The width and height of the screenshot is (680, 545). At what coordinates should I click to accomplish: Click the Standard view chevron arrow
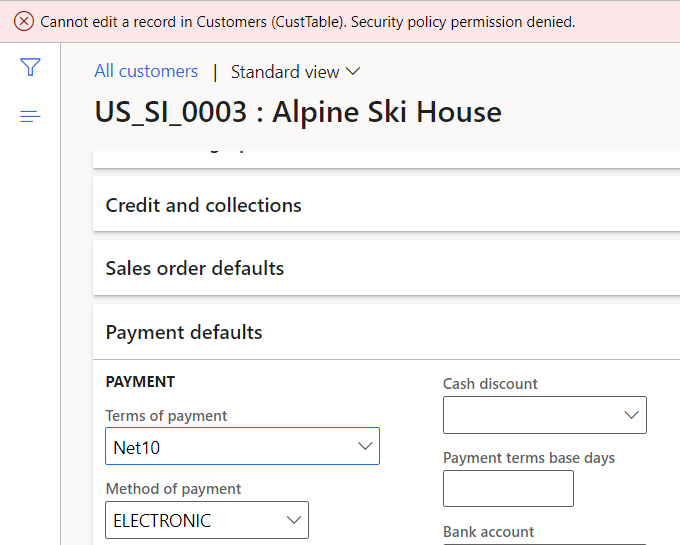coord(353,71)
